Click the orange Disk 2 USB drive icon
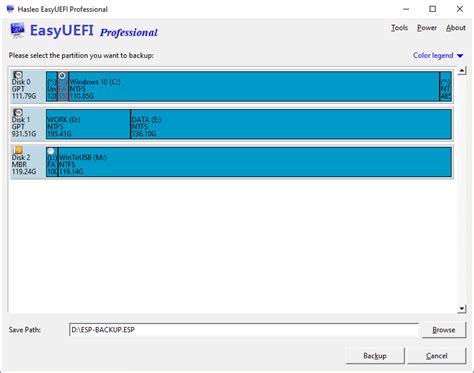Image resolution: width=474 pixels, height=373 pixels. (18, 150)
